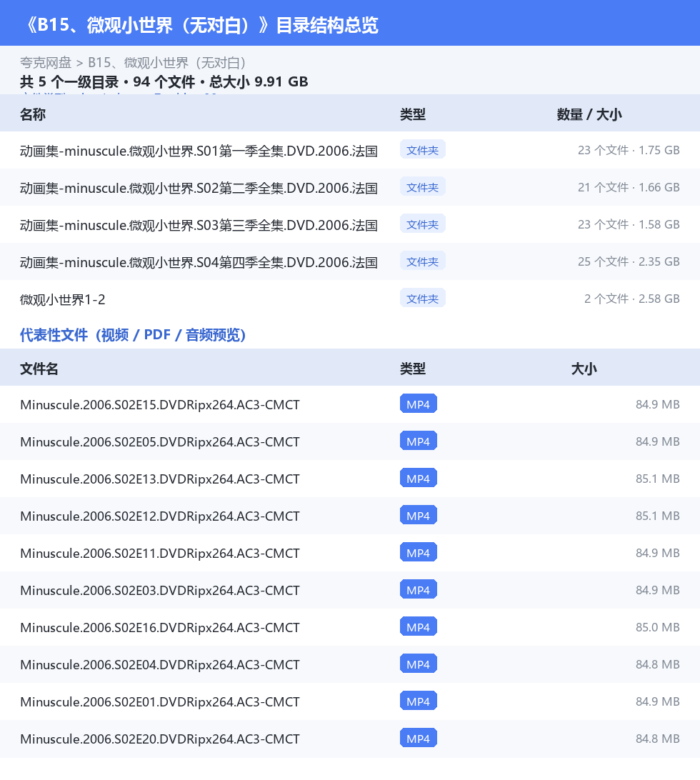
Task: Open folder S02第二季全集.DVD.2006.法国
Action: [x=199, y=188]
